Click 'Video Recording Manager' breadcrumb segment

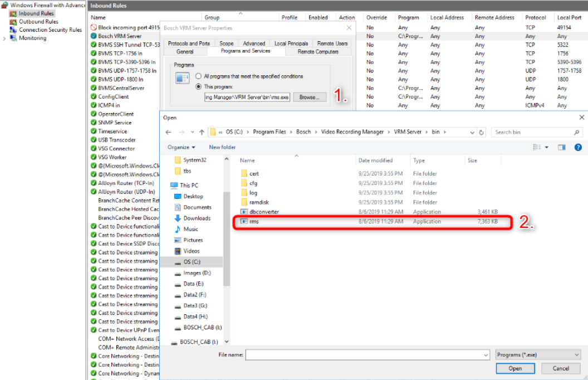click(352, 132)
